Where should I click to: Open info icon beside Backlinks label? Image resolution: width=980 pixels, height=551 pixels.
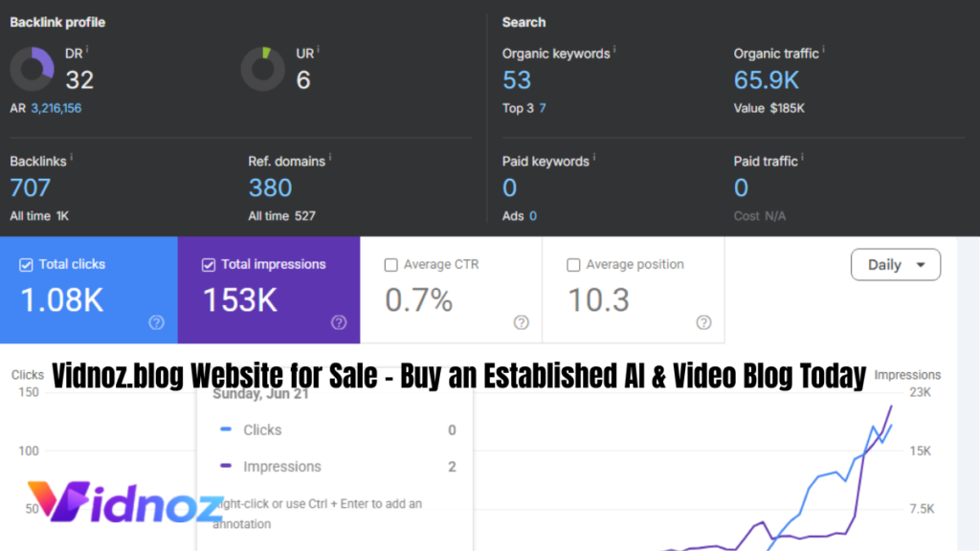71,158
